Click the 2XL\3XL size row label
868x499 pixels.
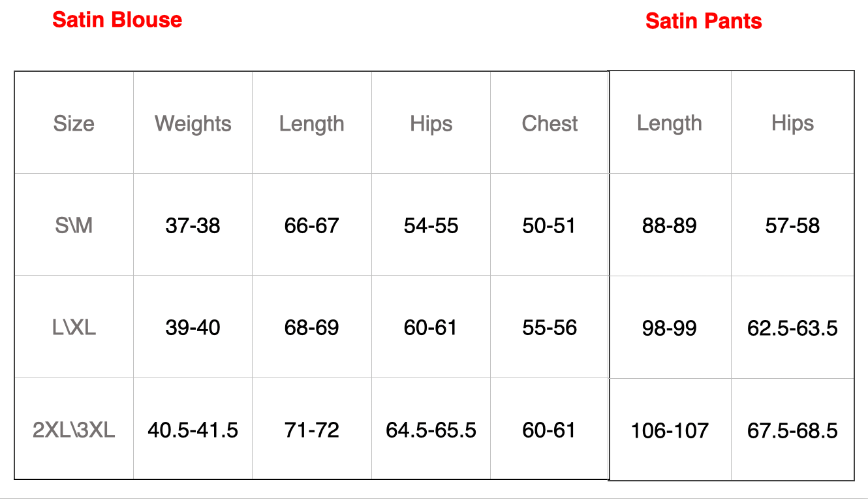pos(74,430)
